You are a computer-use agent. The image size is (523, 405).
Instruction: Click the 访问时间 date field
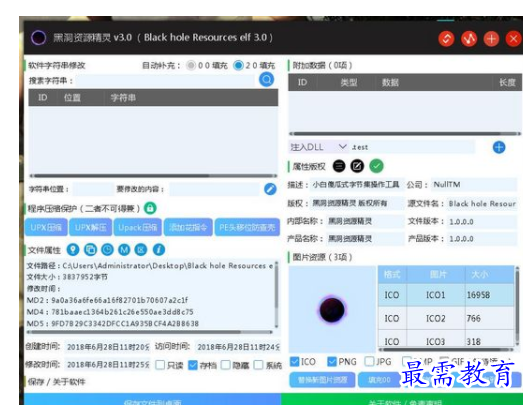click(x=238, y=347)
